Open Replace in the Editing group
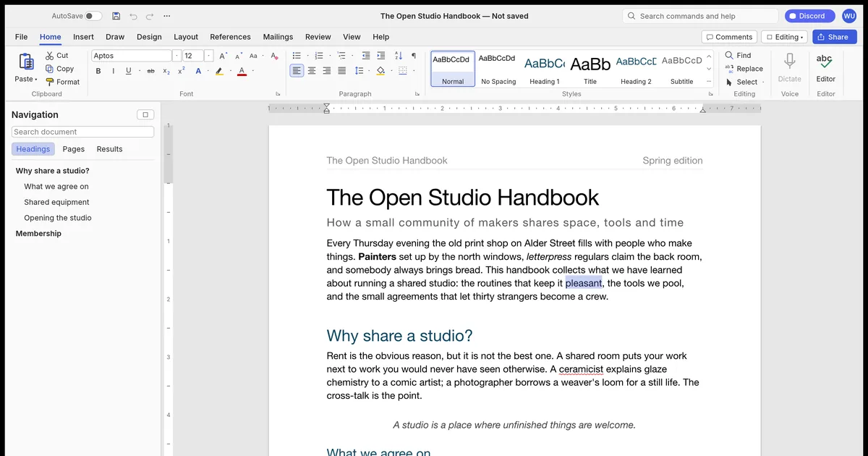Viewport: 868px width, 456px height. point(744,69)
